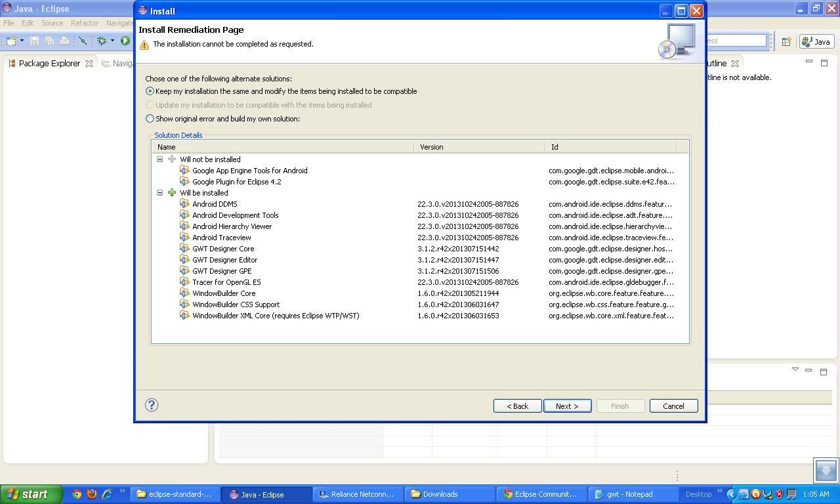The height and width of the screenshot is (504, 840).
Task: Open the Debug dropdown arrow
Action: pos(112,41)
